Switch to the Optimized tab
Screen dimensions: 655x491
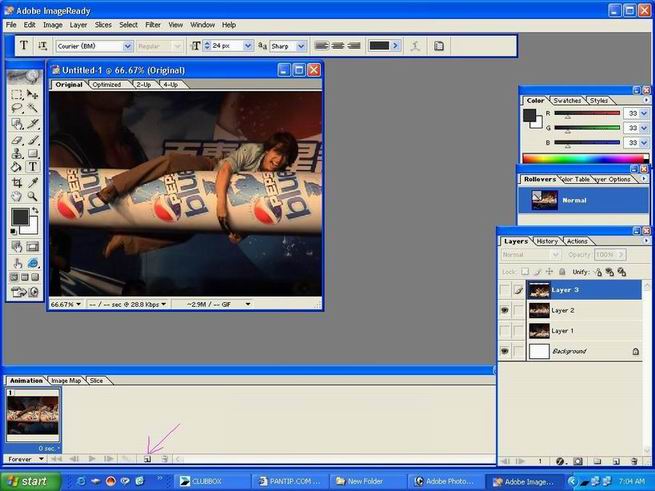click(x=107, y=84)
